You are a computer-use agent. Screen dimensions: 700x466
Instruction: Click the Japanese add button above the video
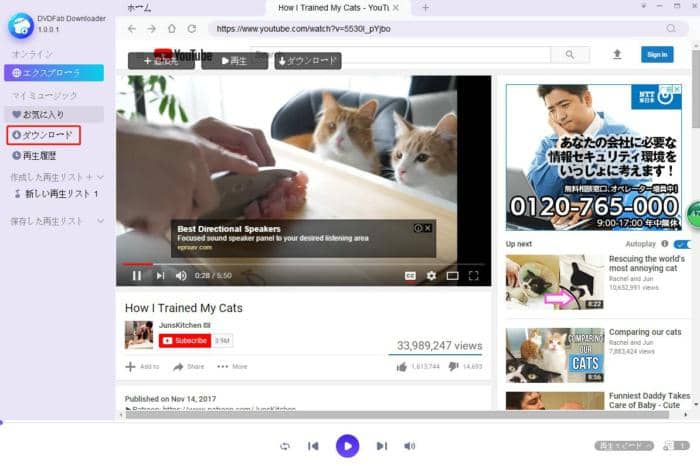pos(161,61)
